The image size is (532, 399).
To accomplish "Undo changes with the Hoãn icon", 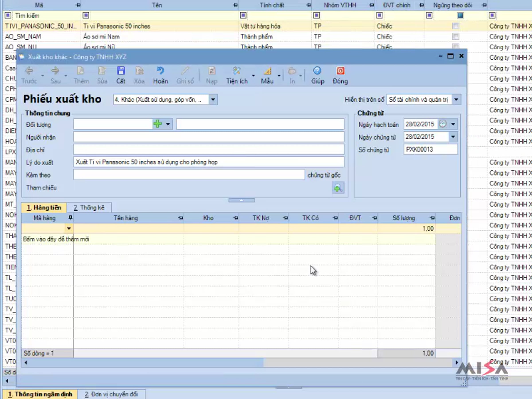I will click(x=160, y=71).
